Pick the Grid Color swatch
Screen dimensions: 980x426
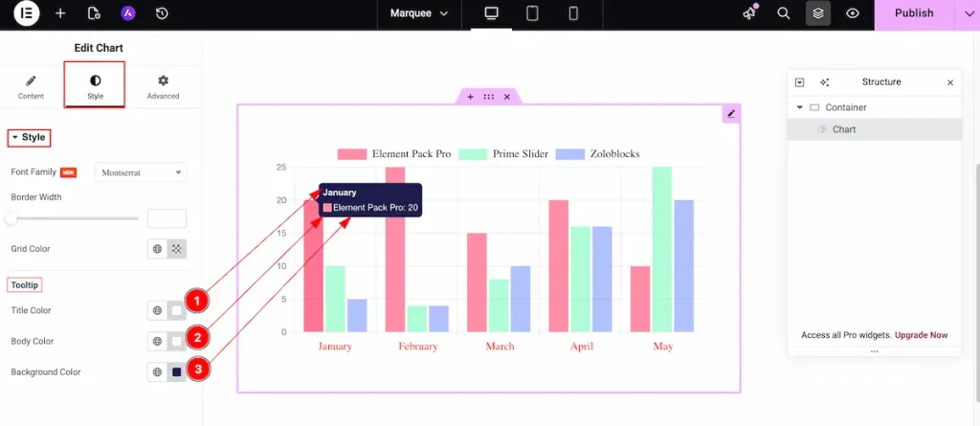pos(177,249)
